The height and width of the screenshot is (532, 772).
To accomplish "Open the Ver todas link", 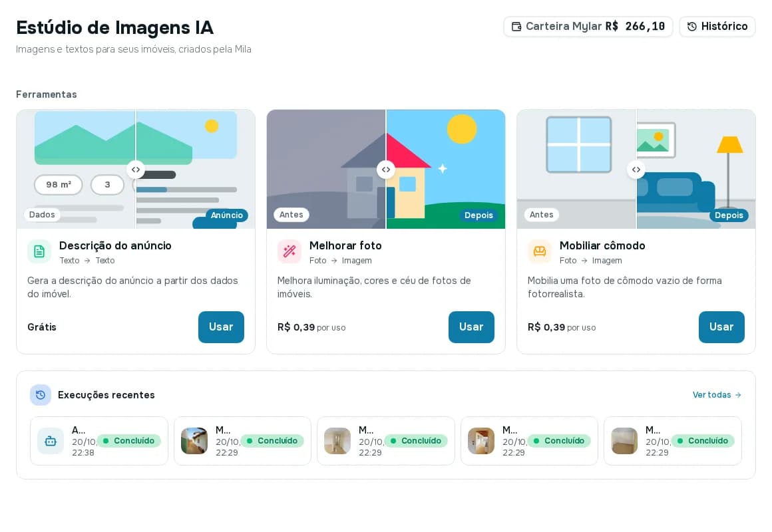I will (x=717, y=395).
